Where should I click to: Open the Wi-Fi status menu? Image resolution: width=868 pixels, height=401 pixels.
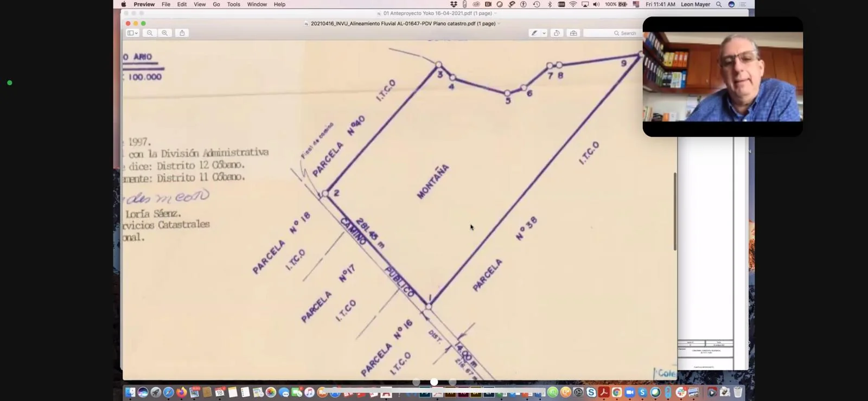point(573,4)
